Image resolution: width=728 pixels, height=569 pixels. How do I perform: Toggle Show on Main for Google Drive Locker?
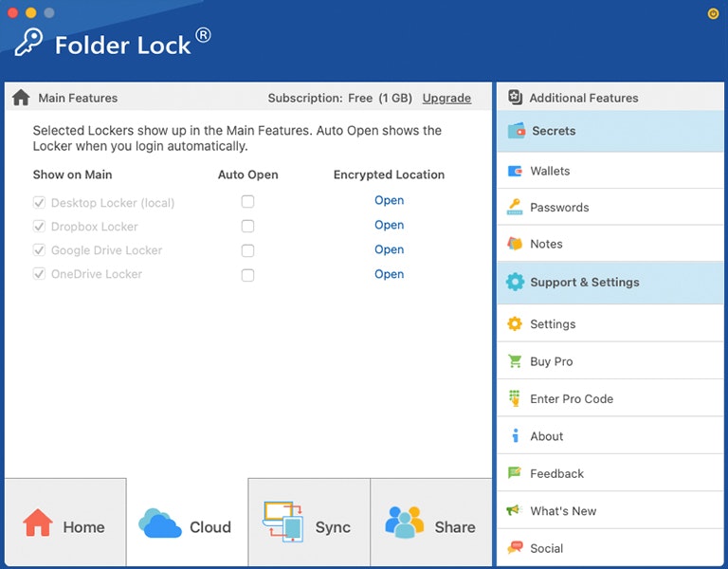coord(39,250)
